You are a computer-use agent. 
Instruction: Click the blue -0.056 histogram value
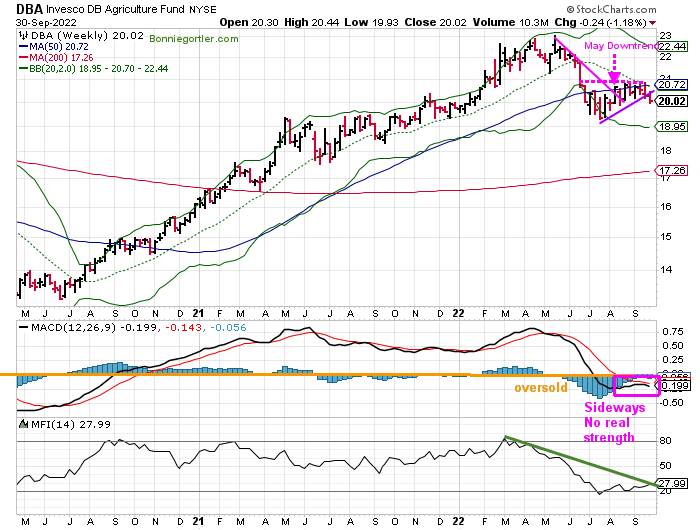pyautogui.click(x=228, y=328)
